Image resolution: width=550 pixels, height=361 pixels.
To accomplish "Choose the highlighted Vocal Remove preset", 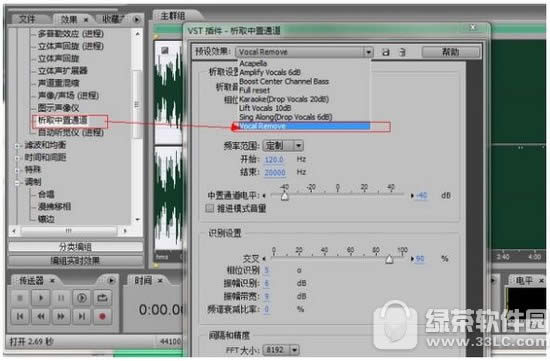I will click(304, 126).
